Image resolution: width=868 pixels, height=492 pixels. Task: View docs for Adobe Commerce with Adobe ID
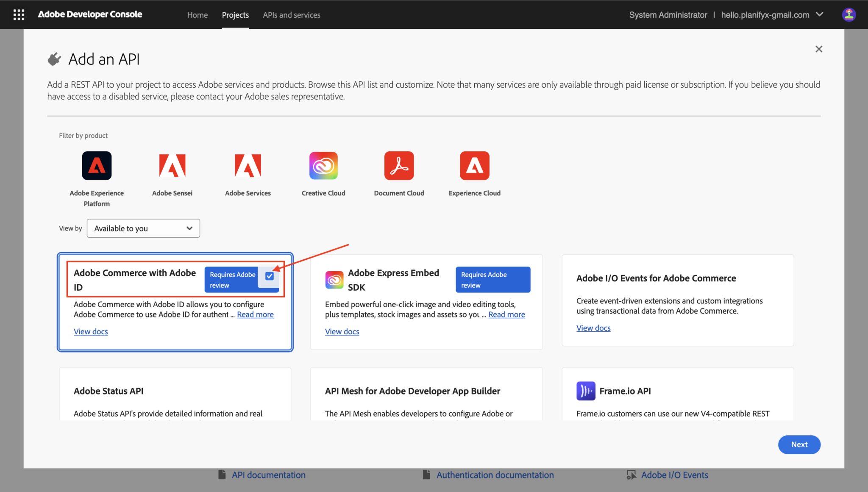pyautogui.click(x=91, y=331)
